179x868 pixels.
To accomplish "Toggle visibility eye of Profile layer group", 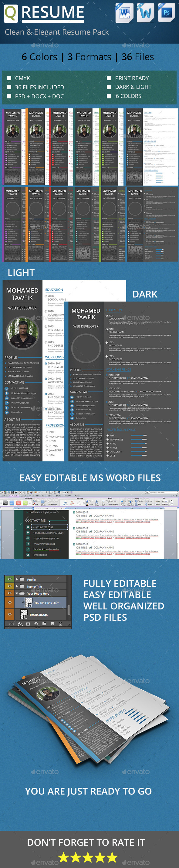I will pos(10,579).
